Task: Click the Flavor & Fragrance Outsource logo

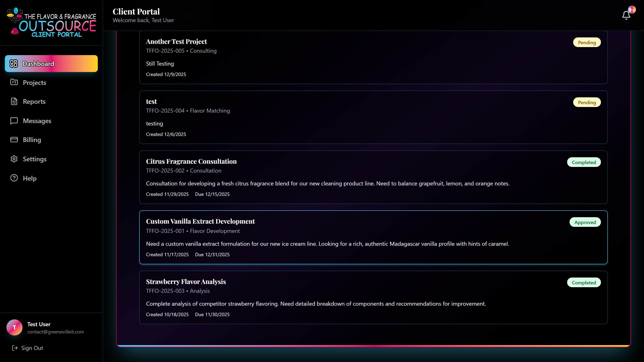Action: (51, 23)
